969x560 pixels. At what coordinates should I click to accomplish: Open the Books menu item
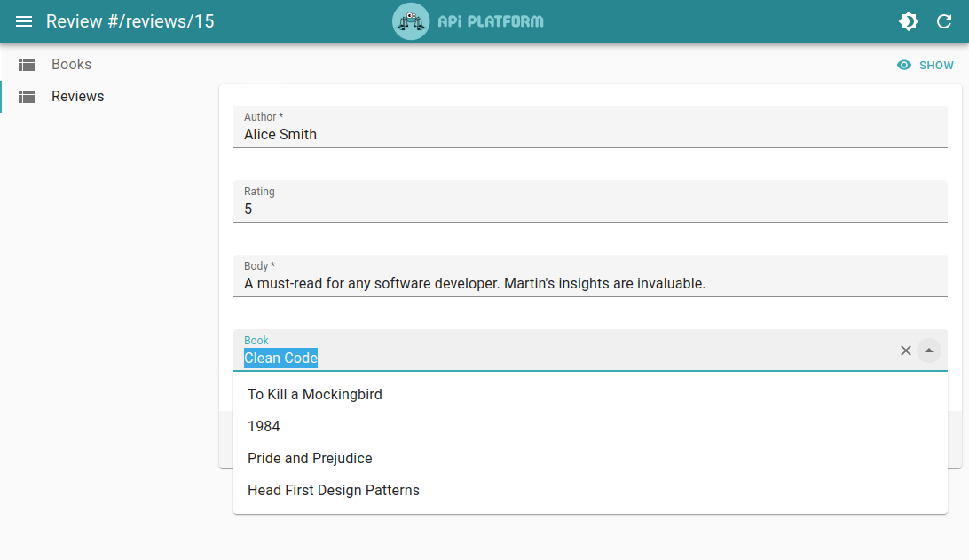coord(71,65)
